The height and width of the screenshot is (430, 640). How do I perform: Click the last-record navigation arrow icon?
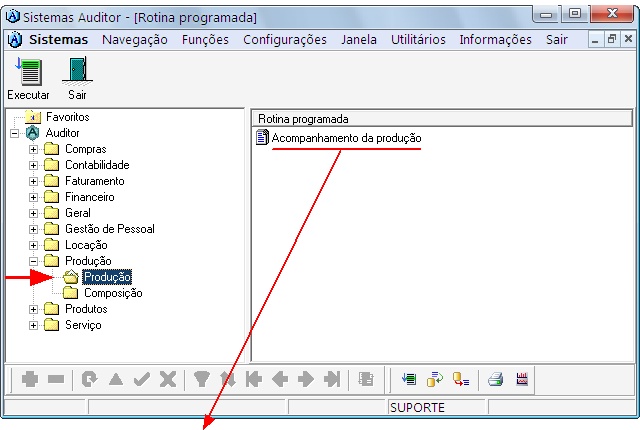click(332, 379)
